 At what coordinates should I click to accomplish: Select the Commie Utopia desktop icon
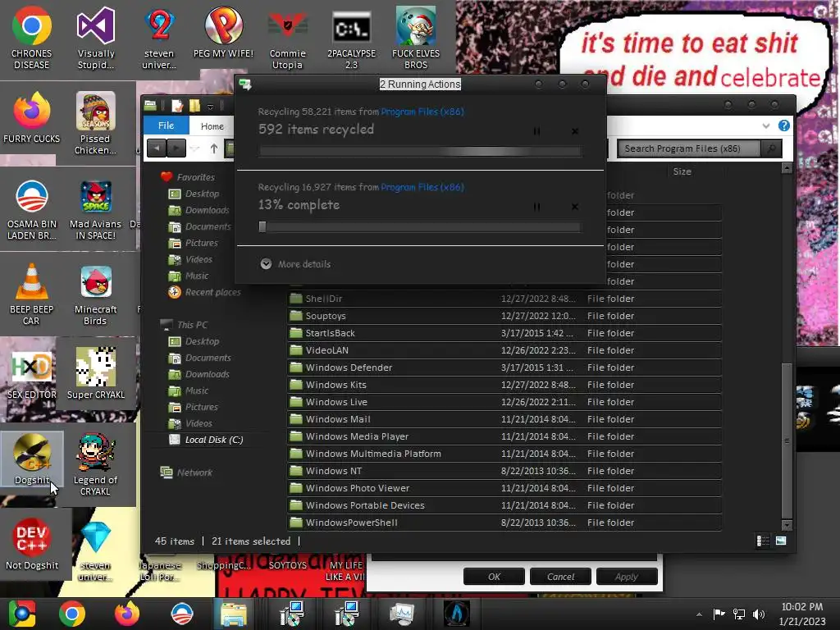[x=288, y=39]
